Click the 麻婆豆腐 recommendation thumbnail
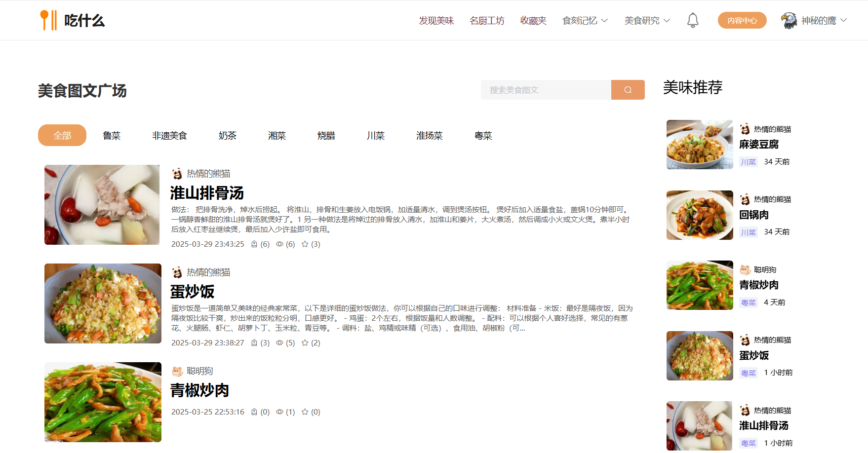Viewport: 868px width, 453px height. click(x=700, y=145)
